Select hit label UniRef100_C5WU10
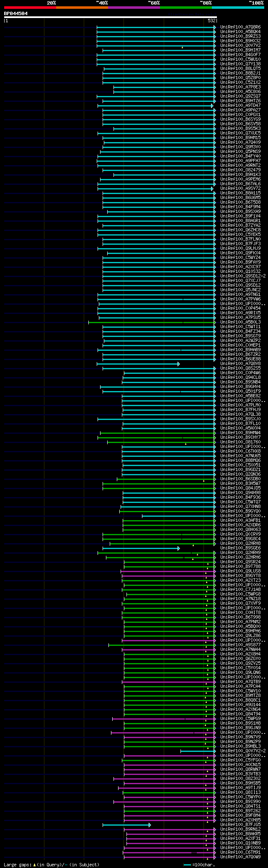 pos(240,59)
